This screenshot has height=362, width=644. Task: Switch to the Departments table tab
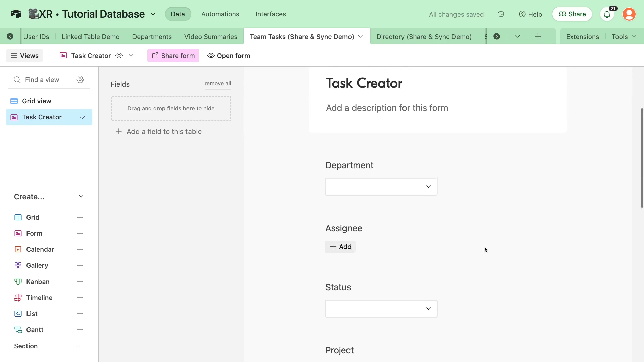[152, 37]
